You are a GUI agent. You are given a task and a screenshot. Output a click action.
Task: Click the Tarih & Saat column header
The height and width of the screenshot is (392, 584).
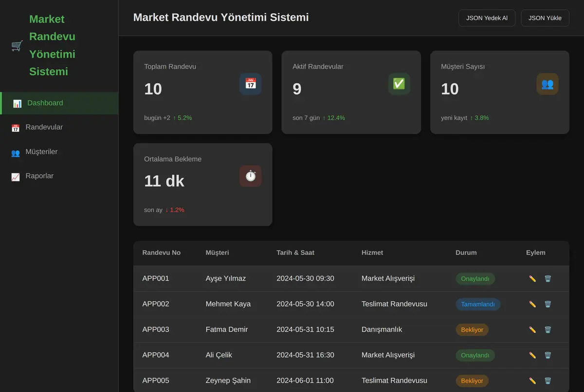click(295, 252)
